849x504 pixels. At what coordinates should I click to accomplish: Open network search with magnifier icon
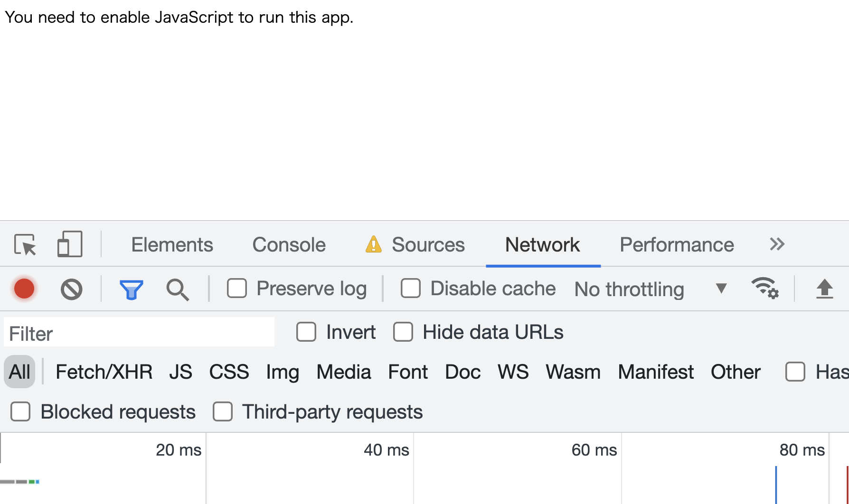click(178, 289)
